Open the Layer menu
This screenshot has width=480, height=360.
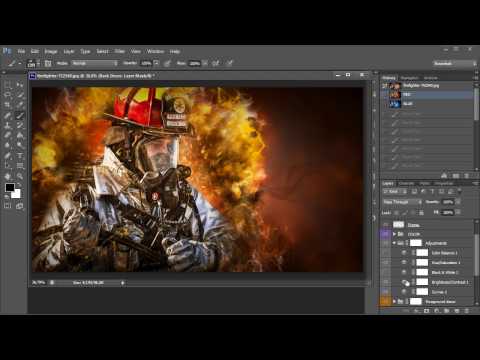tap(69, 51)
